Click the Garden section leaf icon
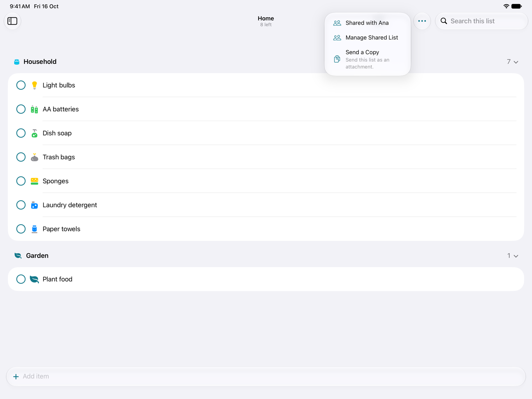Viewport: 532px width, 399px height. coord(18,256)
